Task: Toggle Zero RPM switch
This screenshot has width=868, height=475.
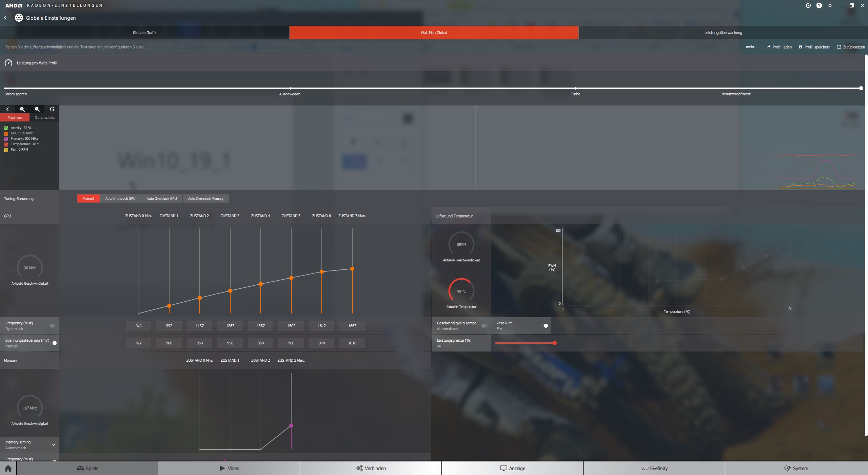Action: pos(545,326)
